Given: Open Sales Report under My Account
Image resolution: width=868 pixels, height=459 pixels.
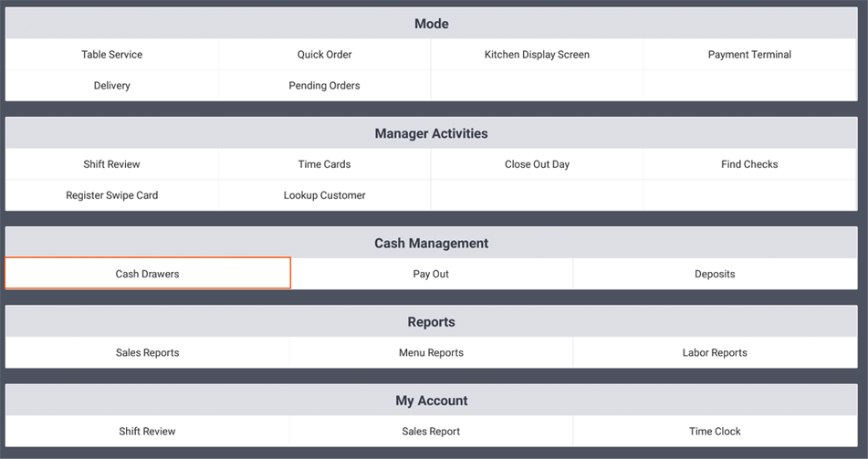Looking at the screenshot, I should click(x=431, y=432).
